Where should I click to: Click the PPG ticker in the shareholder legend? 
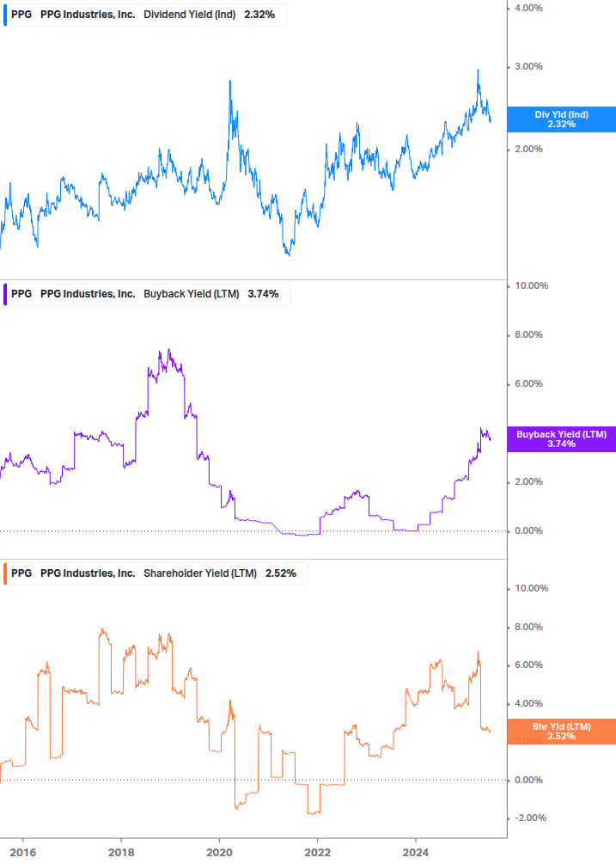[x=21, y=573]
